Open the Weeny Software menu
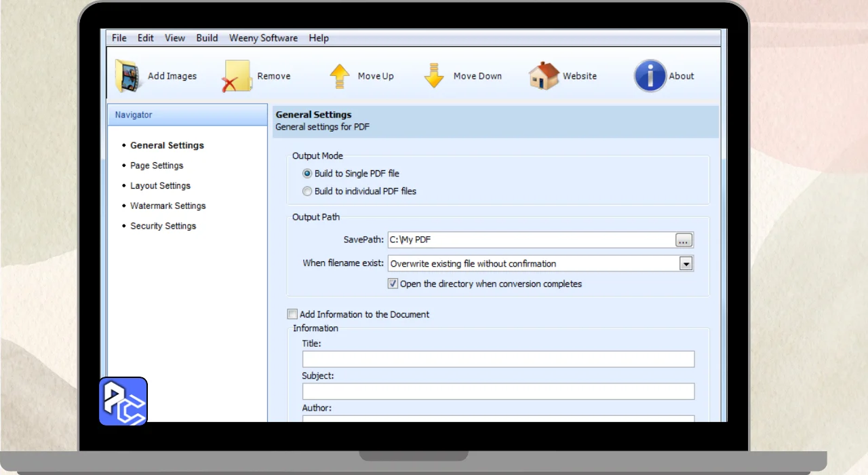This screenshot has width=868, height=475. tap(263, 38)
